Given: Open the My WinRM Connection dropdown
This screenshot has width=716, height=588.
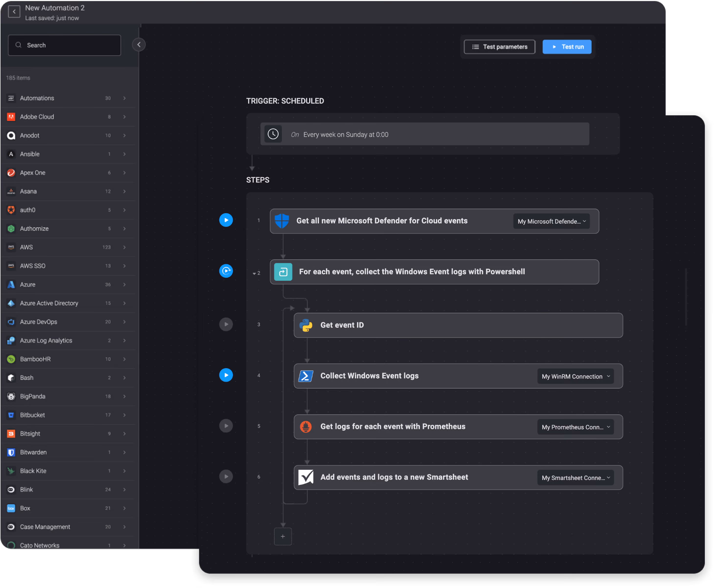Looking at the screenshot, I should 576,377.
